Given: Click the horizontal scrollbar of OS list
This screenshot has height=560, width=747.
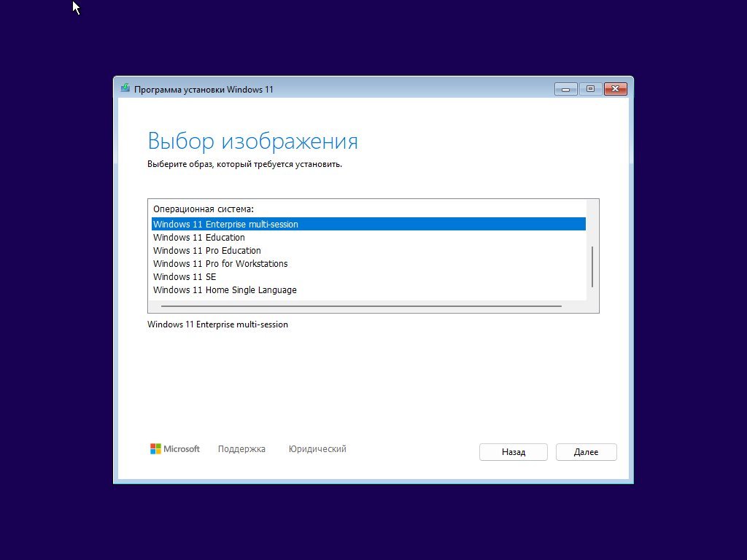Looking at the screenshot, I should (x=361, y=306).
